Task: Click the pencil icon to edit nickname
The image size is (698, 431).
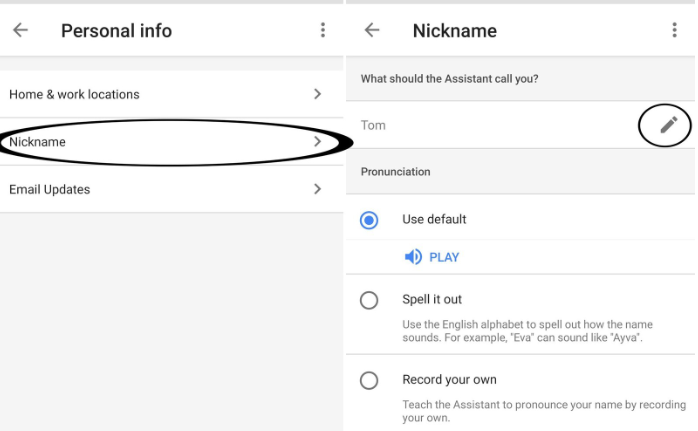Action: click(668, 125)
